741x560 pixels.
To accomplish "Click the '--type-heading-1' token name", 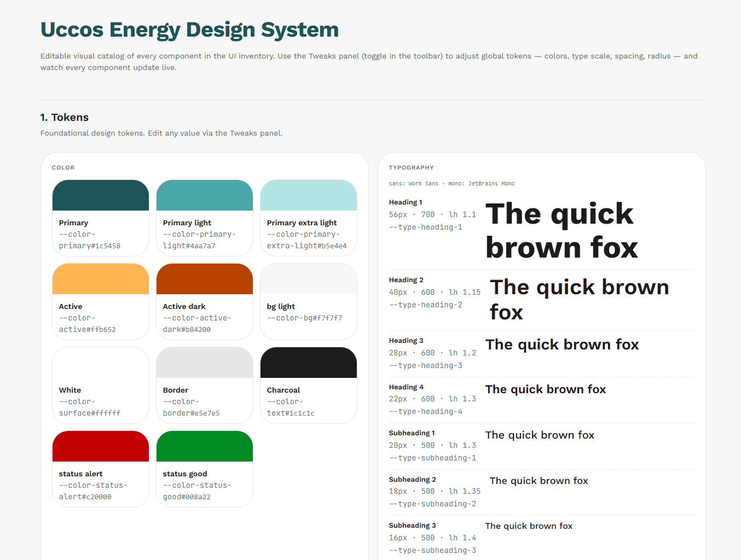I will pos(426,227).
